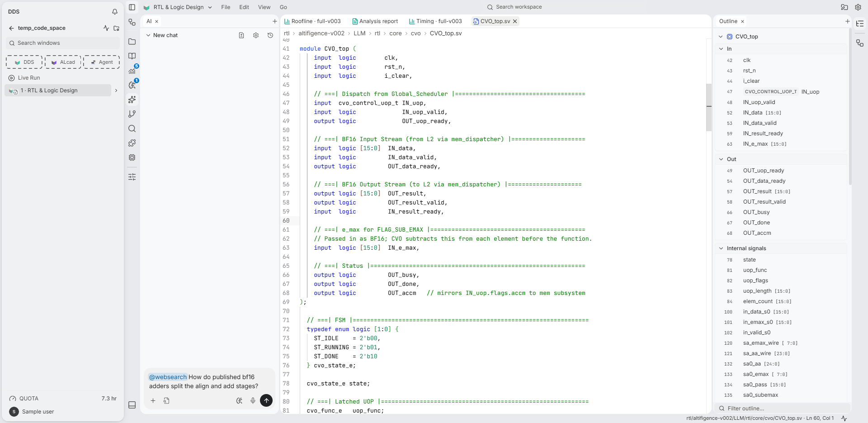Switch to the Timing · full-v003 tab
The height and width of the screenshot is (423, 868).
point(435,21)
